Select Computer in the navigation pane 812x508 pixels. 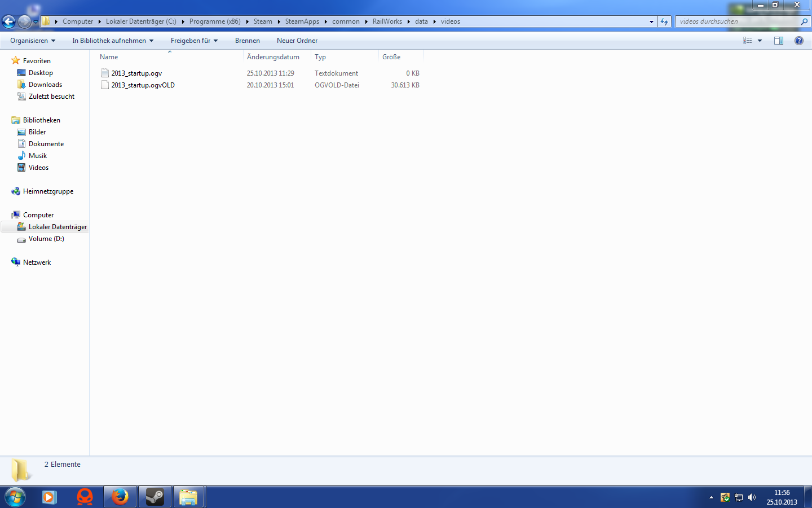[38, 215]
